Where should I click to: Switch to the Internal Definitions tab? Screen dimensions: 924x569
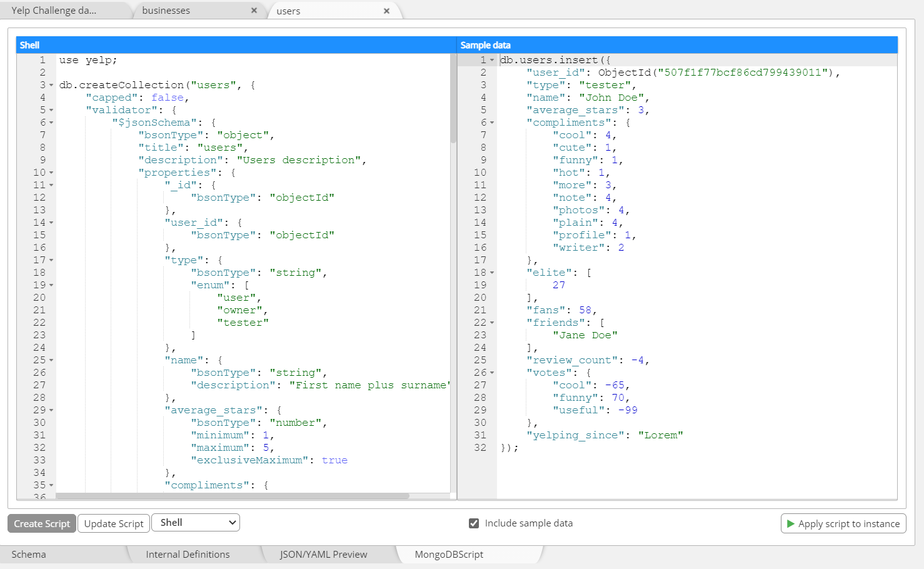[188, 554]
